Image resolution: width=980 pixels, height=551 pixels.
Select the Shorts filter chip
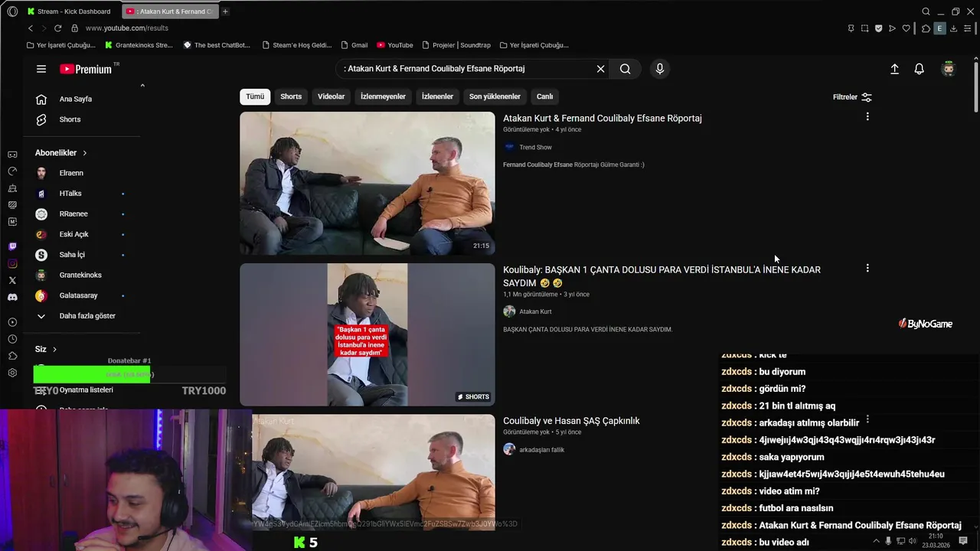pyautogui.click(x=291, y=96)
